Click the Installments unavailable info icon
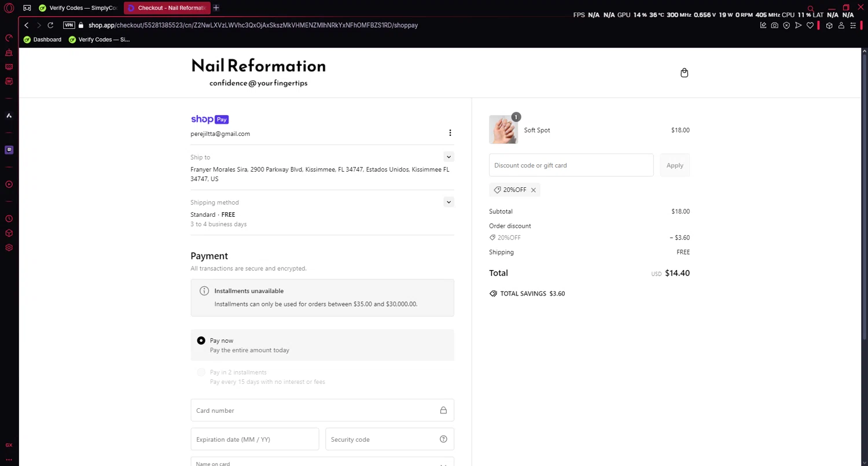Image resolution: width=868 pixels, height=466 pixels. click(204, 291)
